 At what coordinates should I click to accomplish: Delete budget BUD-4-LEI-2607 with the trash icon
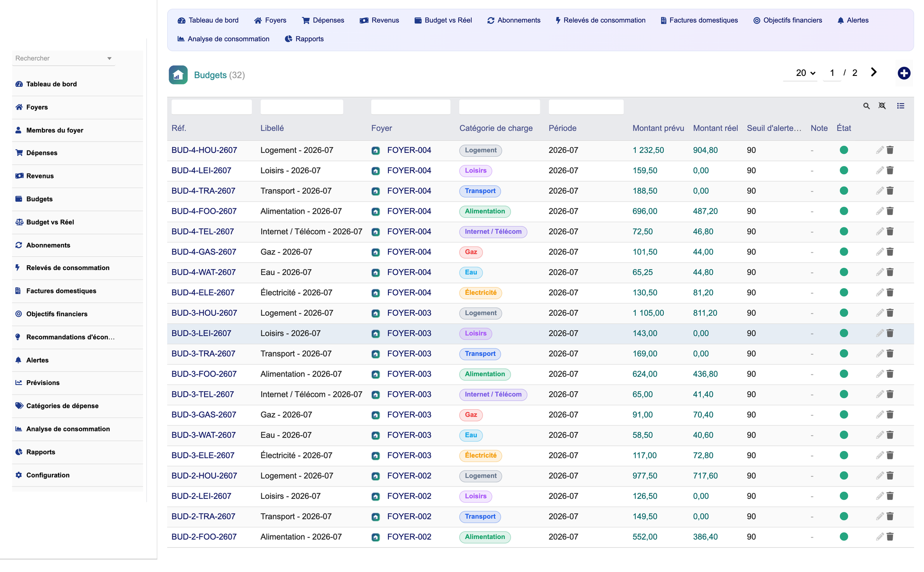890,170
